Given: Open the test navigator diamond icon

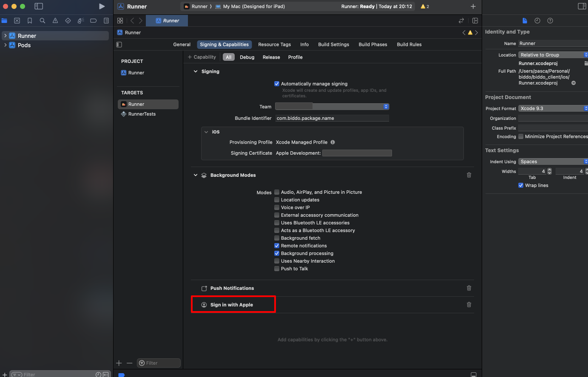Looking at the screenshot, I should [68, 21].
